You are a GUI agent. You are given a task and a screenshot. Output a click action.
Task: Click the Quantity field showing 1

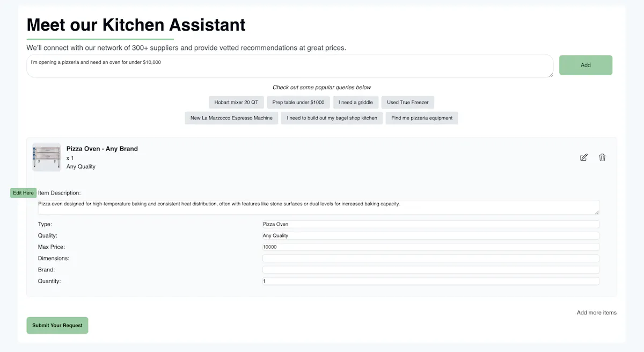tap(431, 281)
